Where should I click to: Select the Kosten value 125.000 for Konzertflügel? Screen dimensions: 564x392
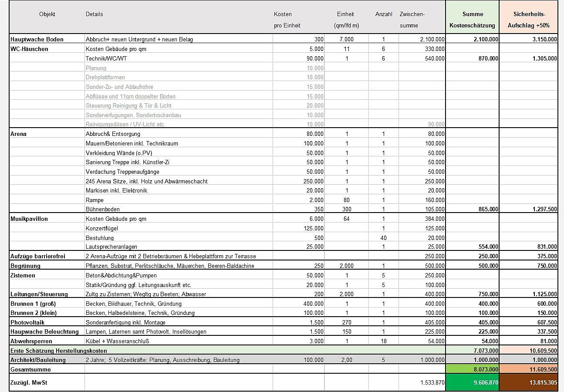314,228
